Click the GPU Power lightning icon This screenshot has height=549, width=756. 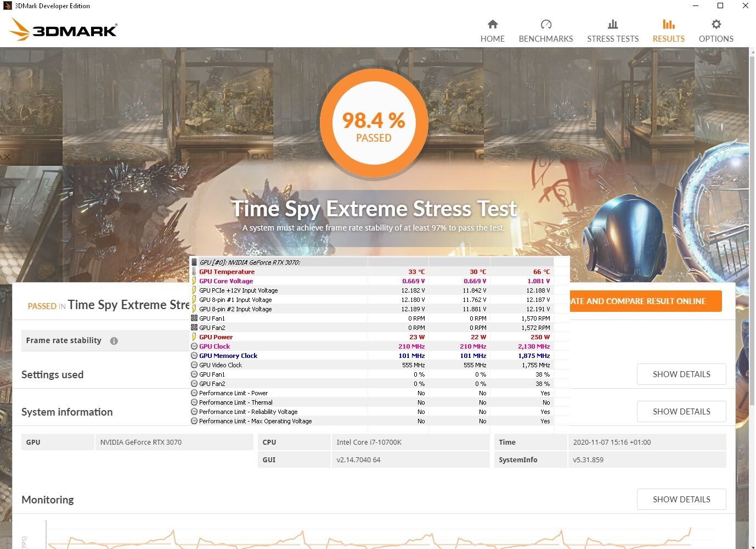pos(194,337)
